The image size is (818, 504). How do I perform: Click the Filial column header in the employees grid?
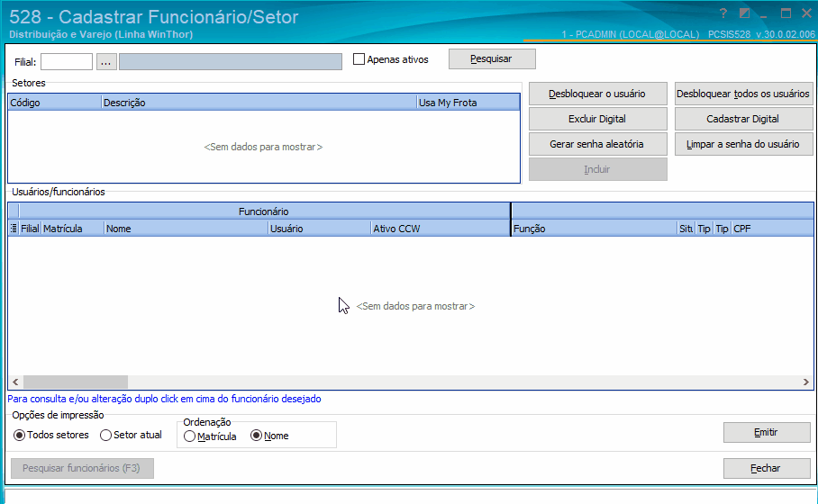31,229
